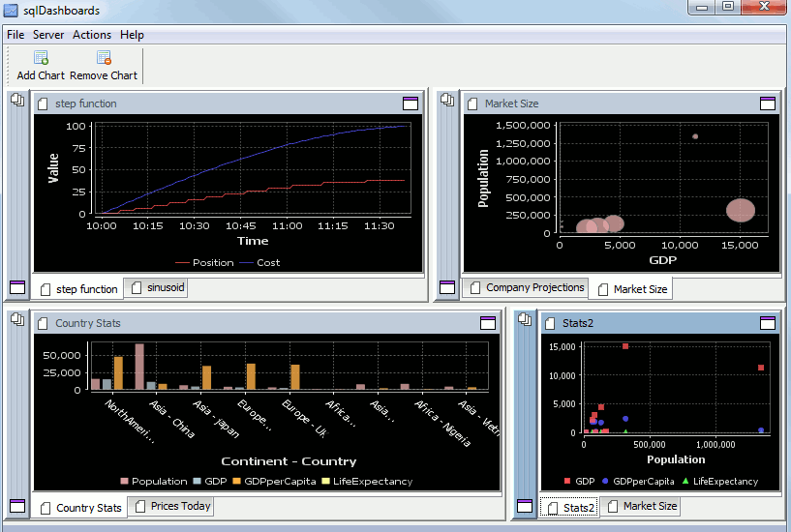Image resolution: width=791 pixels, height=532 pixels.
Task: Click the page icon in Country Stats title bar
Action: click(43, 323)
